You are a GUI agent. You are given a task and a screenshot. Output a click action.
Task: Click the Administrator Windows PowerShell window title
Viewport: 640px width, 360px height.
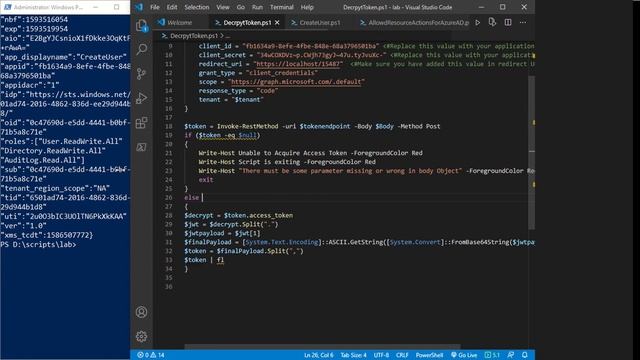coord(48,7)
